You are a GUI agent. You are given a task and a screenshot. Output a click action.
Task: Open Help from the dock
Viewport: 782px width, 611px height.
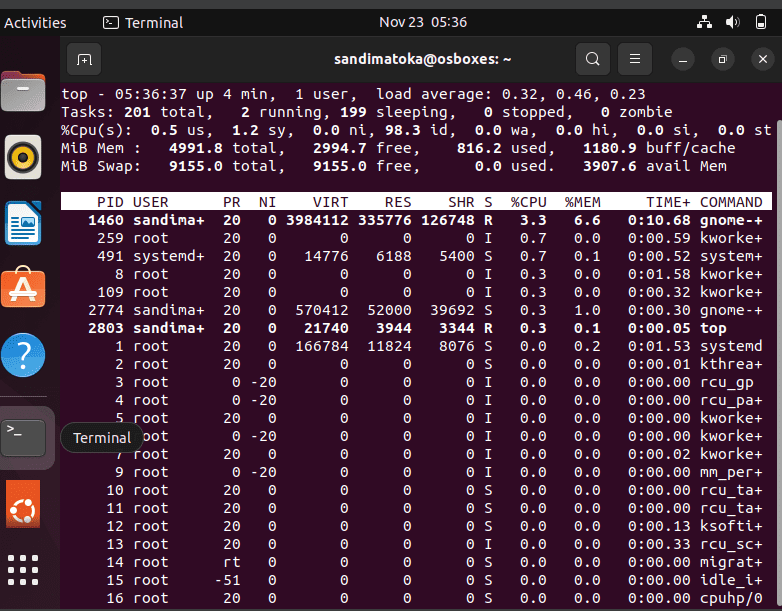pyautogui.click(x=23, y=355)
